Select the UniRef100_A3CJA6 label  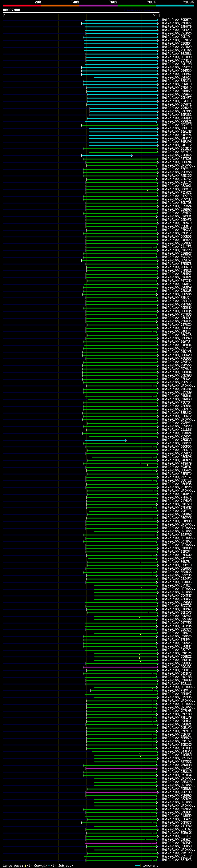[177, 50]
